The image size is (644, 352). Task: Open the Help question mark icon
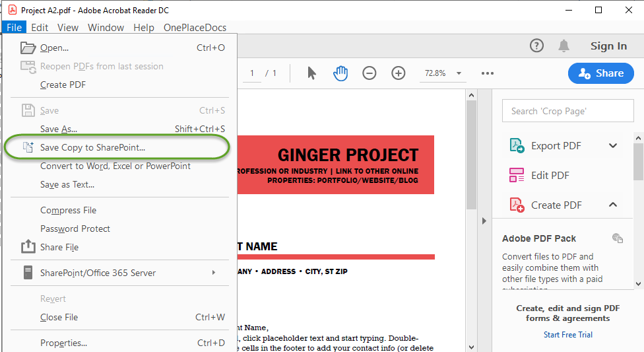tap(536, 46)
